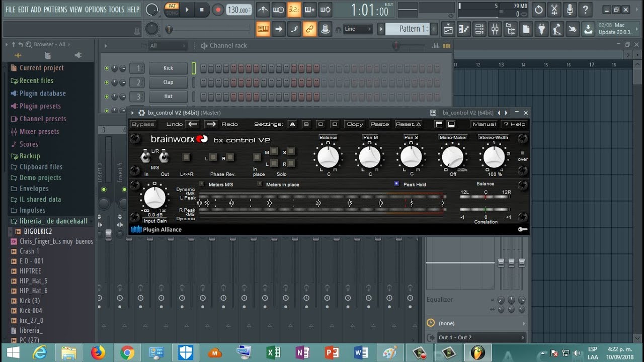Select settings slot C in bx_control
This screenshot has width=644, height=362.
[x=320, y=124]
